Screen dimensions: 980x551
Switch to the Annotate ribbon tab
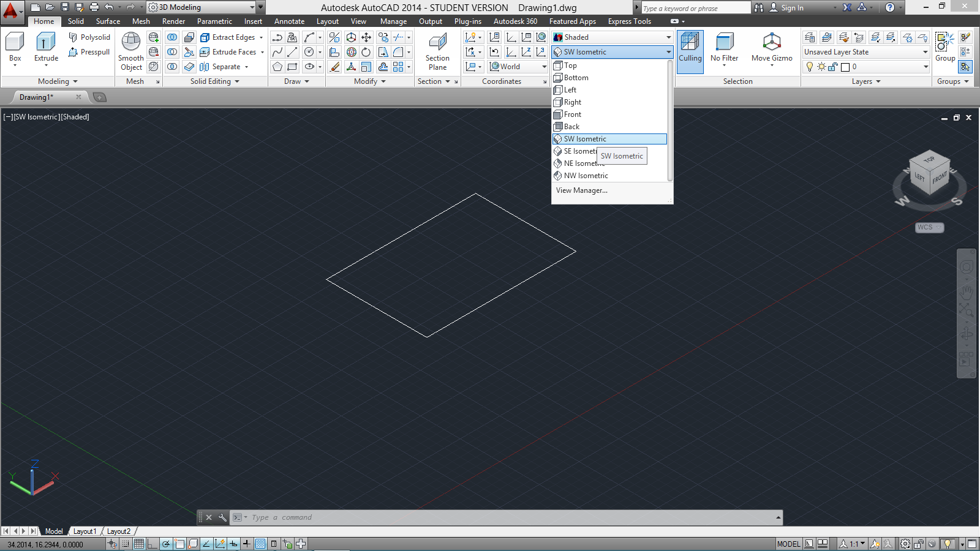(x=289, y=21)
